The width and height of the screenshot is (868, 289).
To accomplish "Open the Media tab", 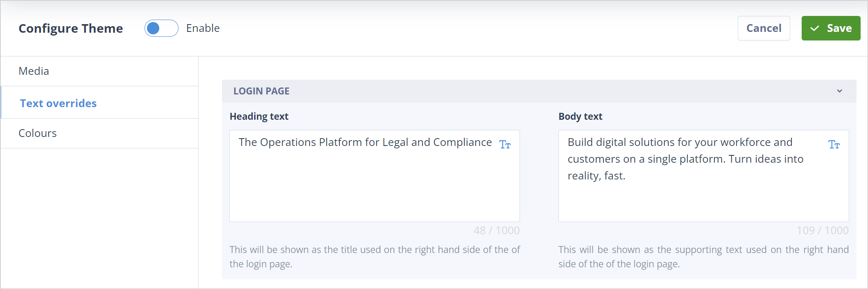I will (x=99, y=71).
